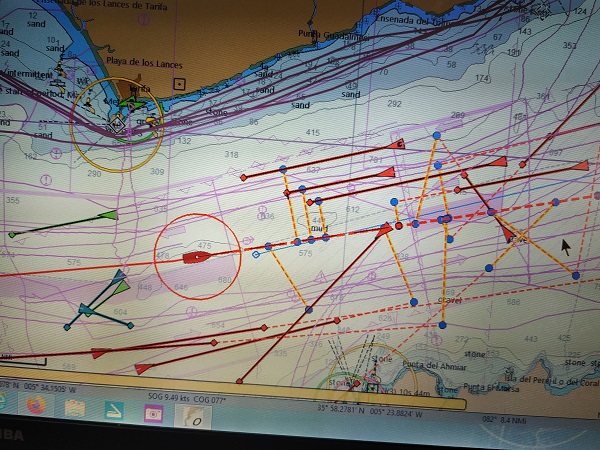Screen dimensions: 600x450
Task: Click the teal AIS target above depth 604
Action: point(119,276)
